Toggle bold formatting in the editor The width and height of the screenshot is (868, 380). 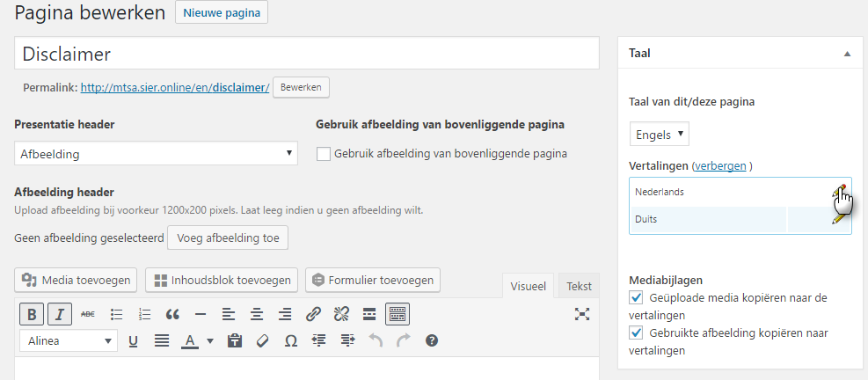[x=32, y=314]
